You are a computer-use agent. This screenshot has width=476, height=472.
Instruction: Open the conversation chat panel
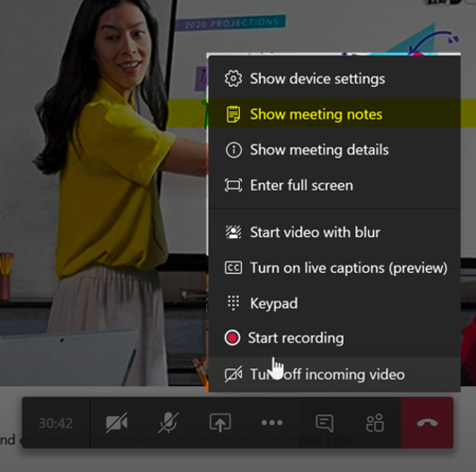[x=324, y=423]
